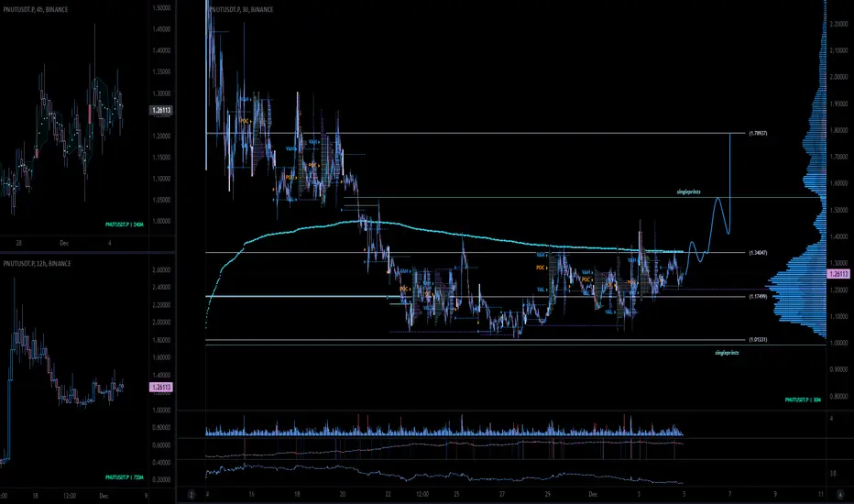
Task: Select the PNUTUSDT.P 4h BINANCE chart title
Action: pyautogui.click(x=36, y=9)
